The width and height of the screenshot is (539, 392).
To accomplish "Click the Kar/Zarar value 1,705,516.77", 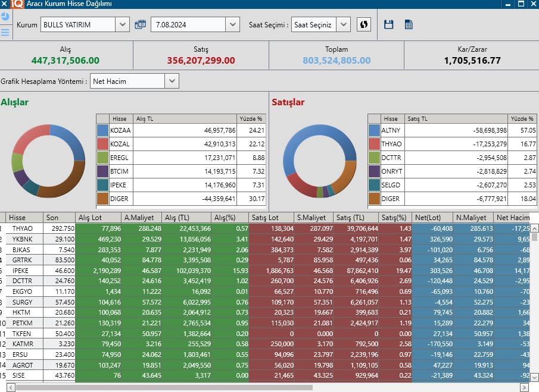I will (x=472, y=61).
